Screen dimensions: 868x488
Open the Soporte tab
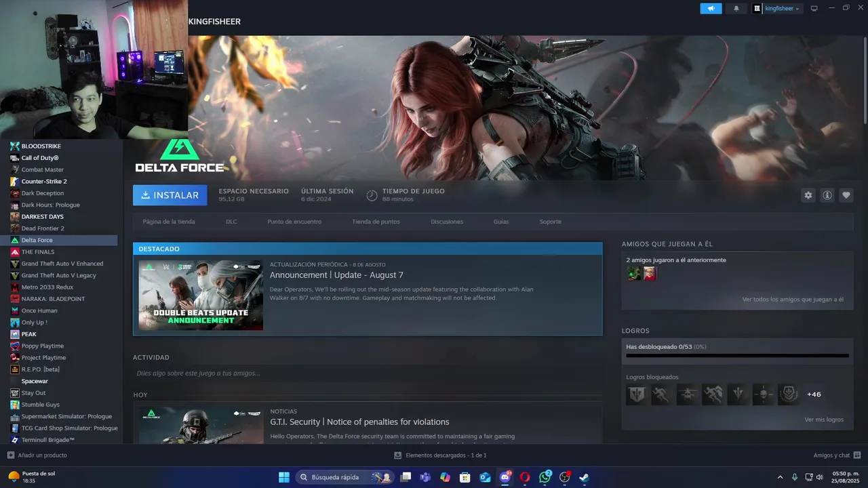551,222
